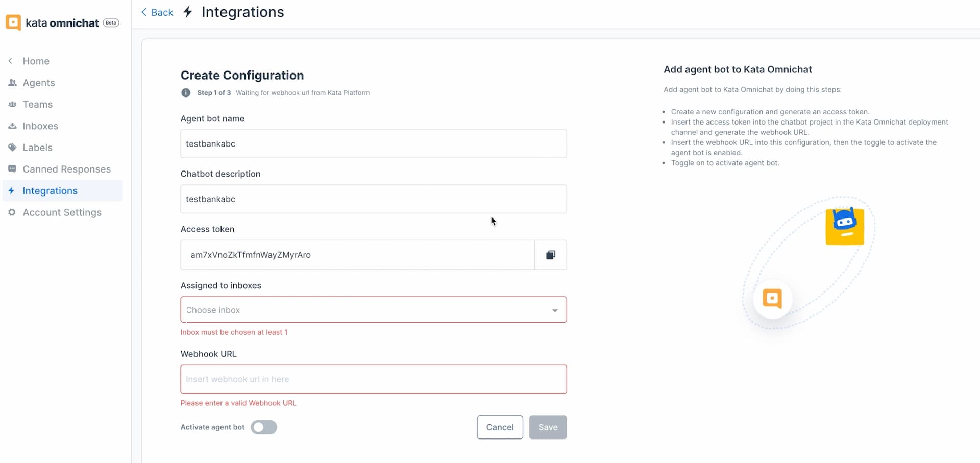The image size is (980, 463).
Task: Click the orange chat bubble illustration icon
Action: tap(772, 299)
